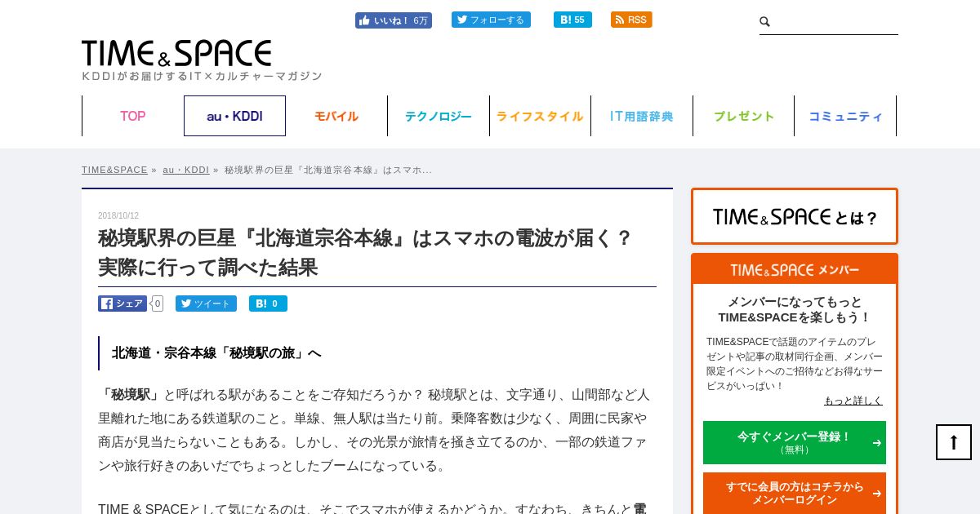Click the site tagline under the logo
Viewport: 980px width, 514px height.
point(202,76)
